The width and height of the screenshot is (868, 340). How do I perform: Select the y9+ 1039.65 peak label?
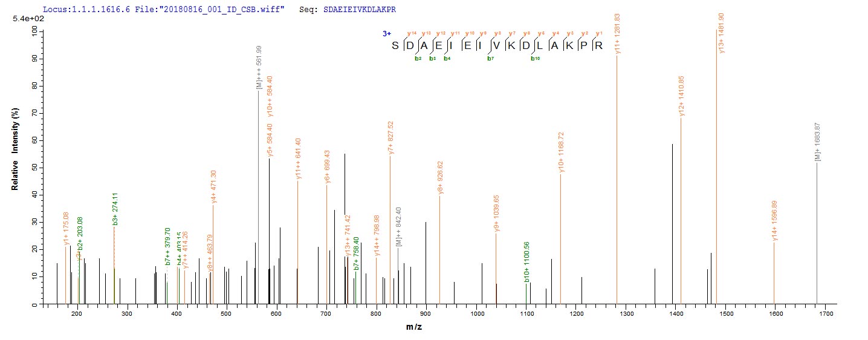click(497, 212)
